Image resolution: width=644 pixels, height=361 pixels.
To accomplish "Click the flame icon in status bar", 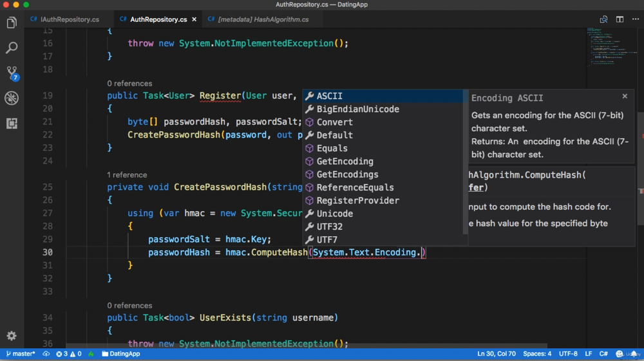I will coord(91,354).
